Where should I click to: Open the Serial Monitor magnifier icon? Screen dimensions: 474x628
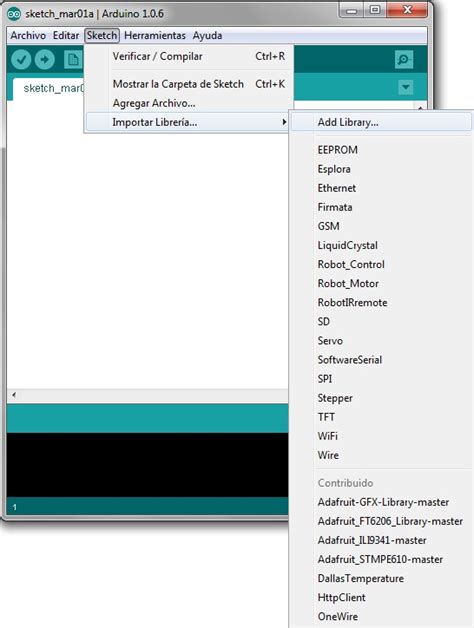(403, 60)
